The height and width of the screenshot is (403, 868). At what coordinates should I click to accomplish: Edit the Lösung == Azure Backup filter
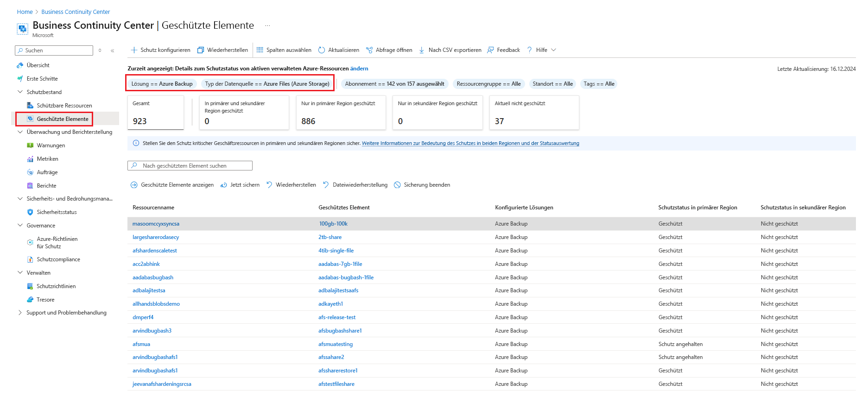point(162,84)
